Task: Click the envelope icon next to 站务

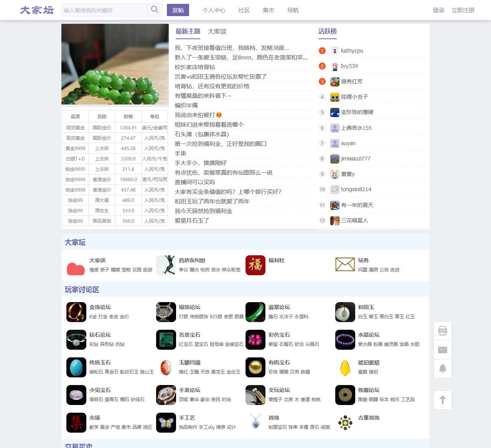Action: coord(345,265)
